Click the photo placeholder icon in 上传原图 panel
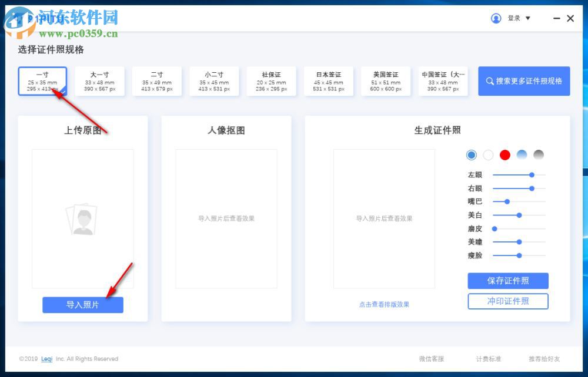The height and width of the screenshot is (377, 588). click(82, 218)
